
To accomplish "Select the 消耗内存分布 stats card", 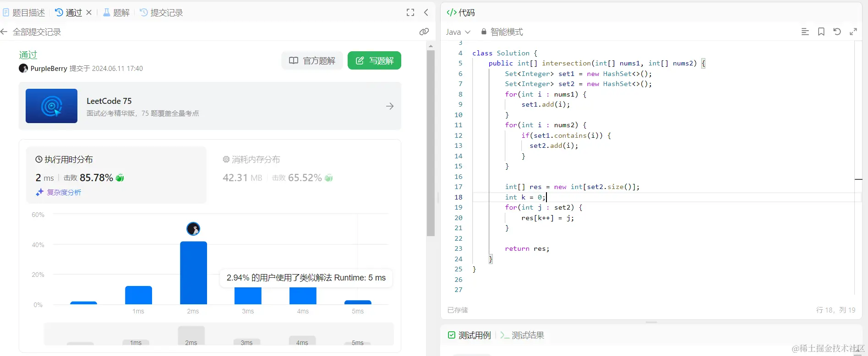I will pos(303,175).
